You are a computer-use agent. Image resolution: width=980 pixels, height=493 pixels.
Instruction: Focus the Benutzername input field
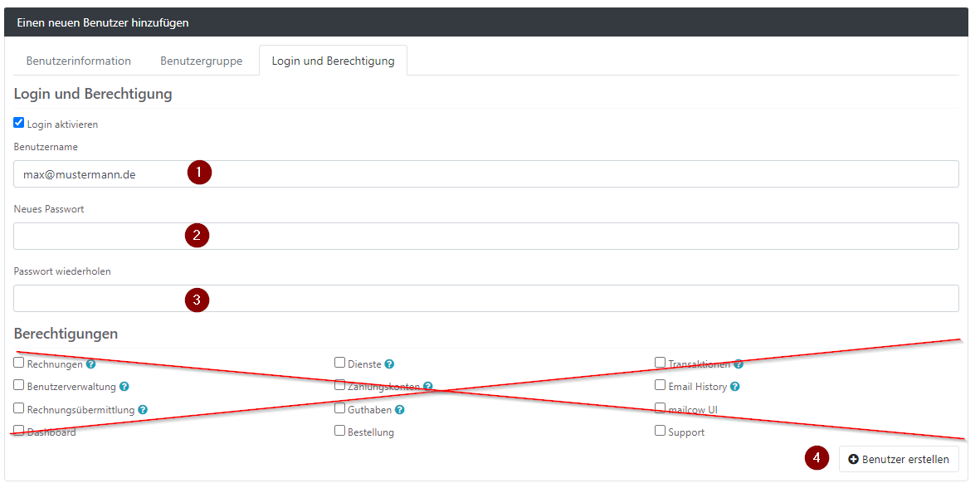pos(486,174)
